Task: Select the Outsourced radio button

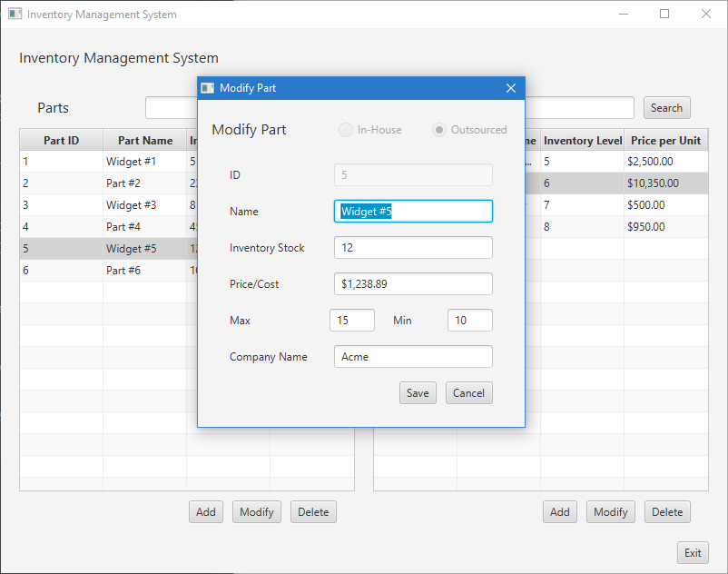Action: pos(439,130)
